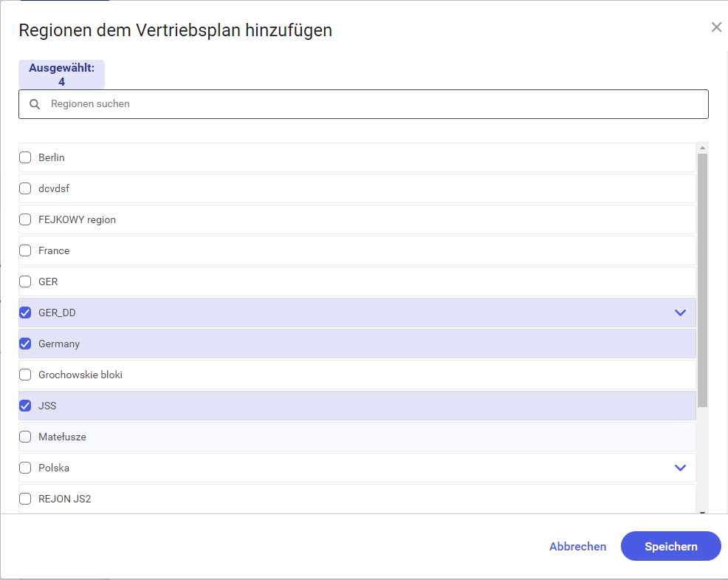Uncheck the Germany region checkbox
Image resolution: width=728 pixels, height=580 pixels.
click(x=25, y=344)
